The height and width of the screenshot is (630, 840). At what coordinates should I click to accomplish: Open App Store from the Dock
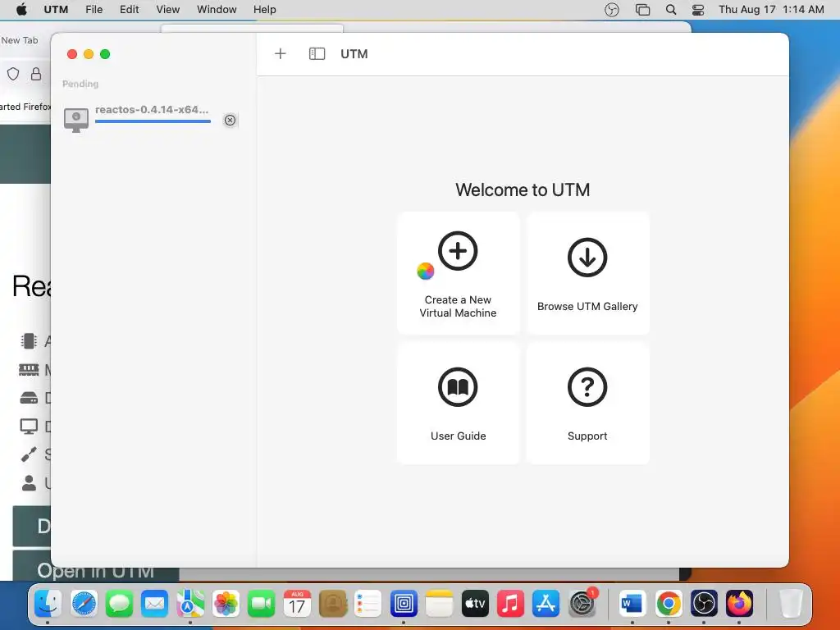click(546, 604)
